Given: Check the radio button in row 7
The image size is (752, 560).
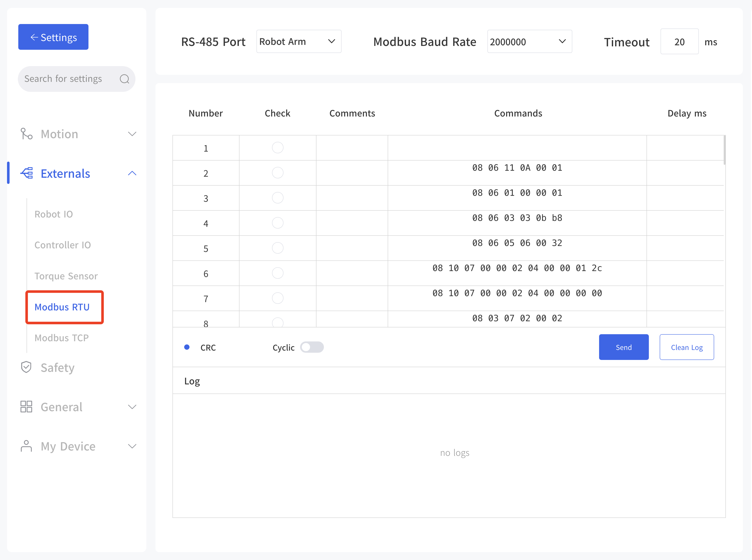Looking at the screenshot, I should click(x=277, y=298).
